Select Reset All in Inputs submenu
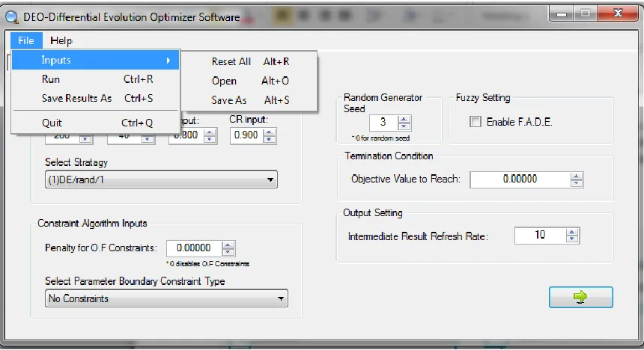Screen dimensions: 644x350 (x=249, y=61)
